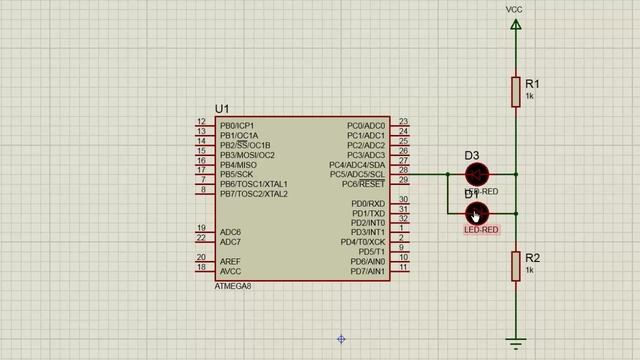640x360 pixels.
Task: Click the ADC7 pin label
Action: pos(231,242)
